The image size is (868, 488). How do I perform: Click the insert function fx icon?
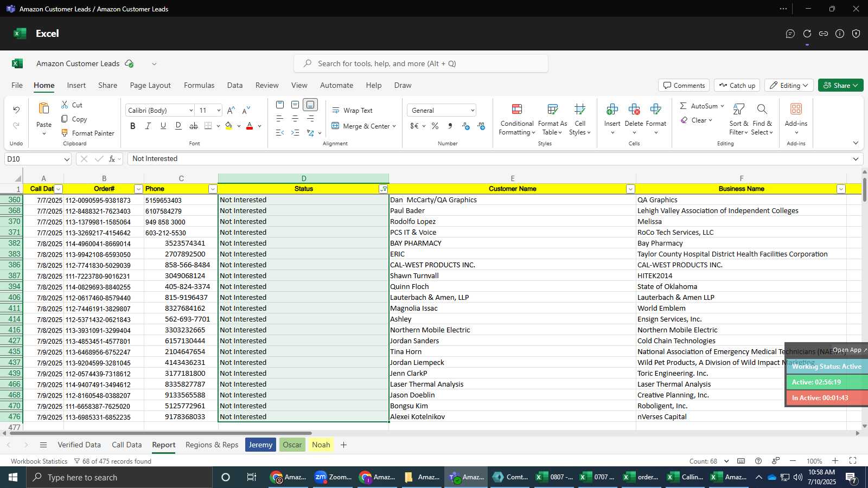112,159
